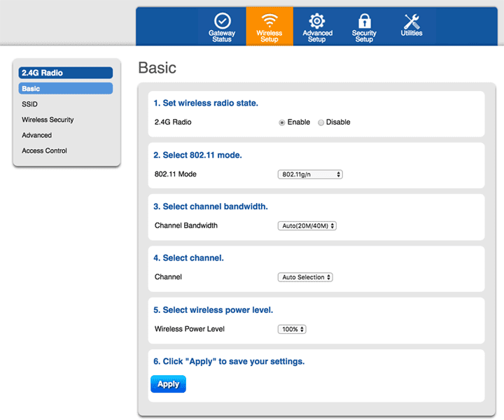Click the '1. Set wireless radio state.' heading
504x420 pixels.
(206, 103)
